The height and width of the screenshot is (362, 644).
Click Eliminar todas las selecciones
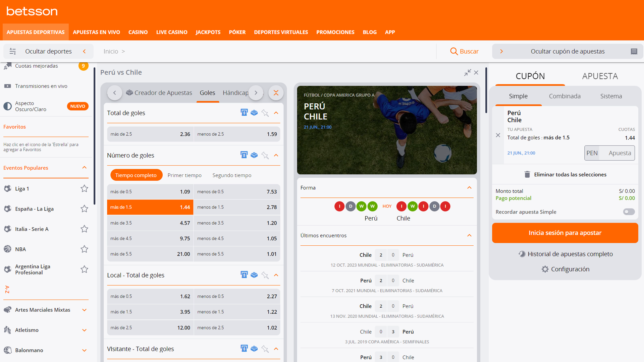565,174
